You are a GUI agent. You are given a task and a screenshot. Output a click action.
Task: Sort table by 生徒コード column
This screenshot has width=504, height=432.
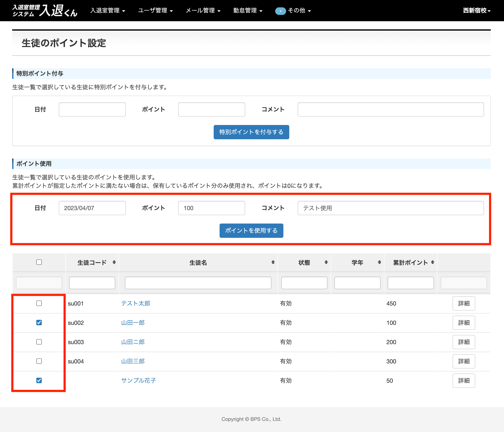point(92,262)
